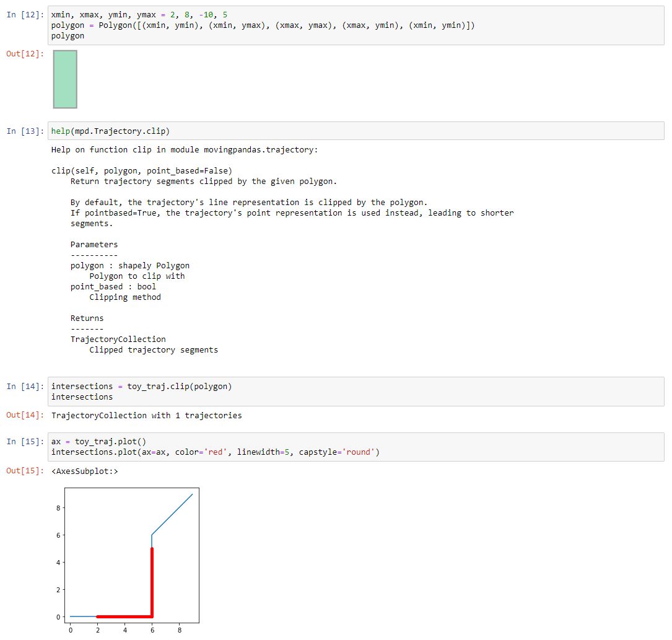Click 'intersections.plot' line in cell 15
Viewport: 672px width, 640px height.
tap(216, 452)
